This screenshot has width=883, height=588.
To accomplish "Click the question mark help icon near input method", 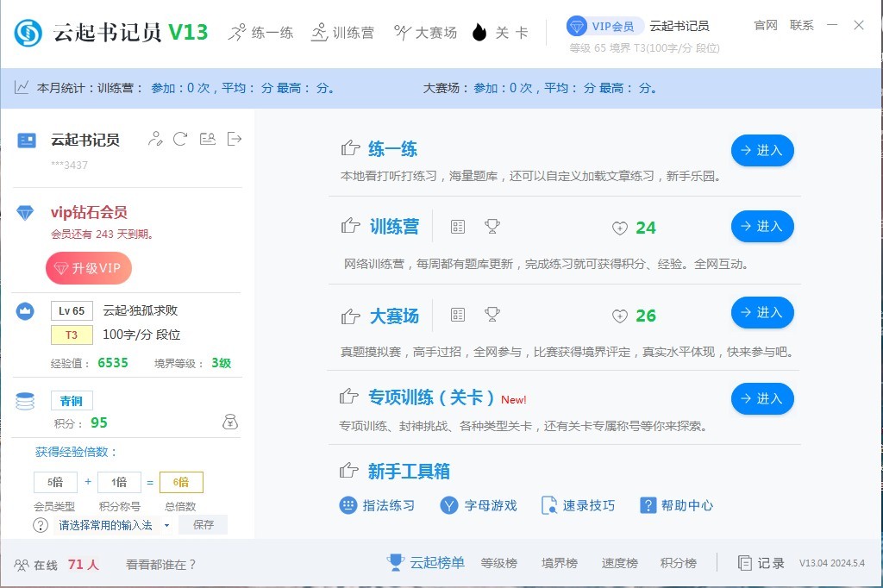I will tap(41, 525).
